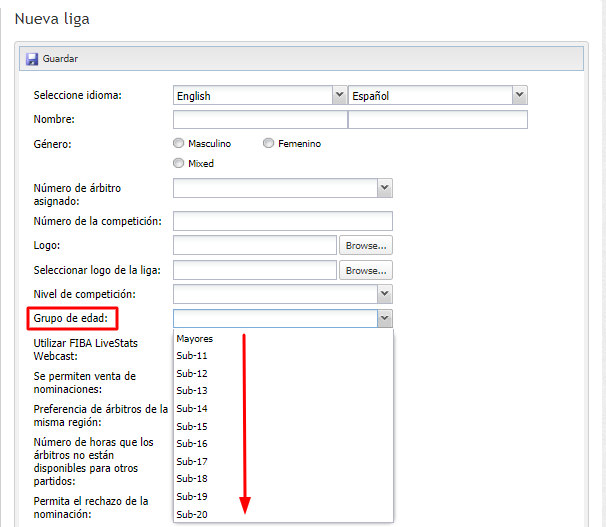Image resolution: width=606 pixels, height=527 pixels.
Task: Choose Sub-16 from age group list
Action: (283, 444)
